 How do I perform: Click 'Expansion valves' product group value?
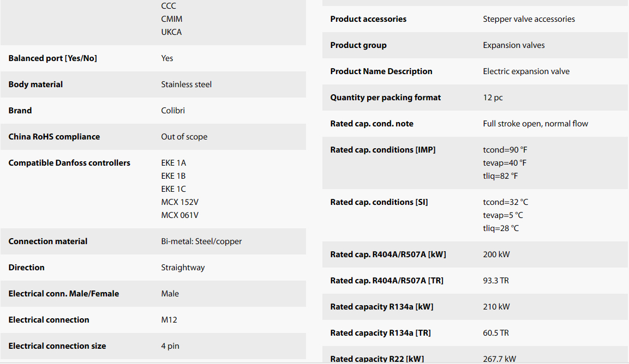point(513,45)
